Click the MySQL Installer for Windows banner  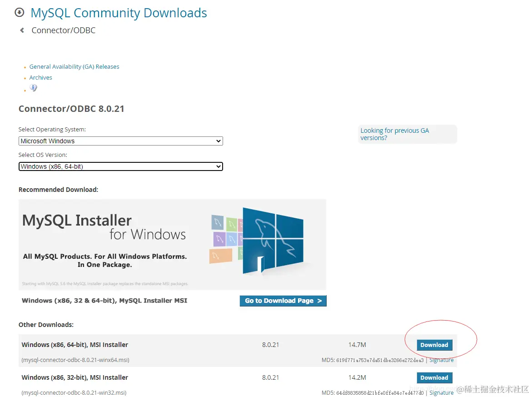pos(172,245)
